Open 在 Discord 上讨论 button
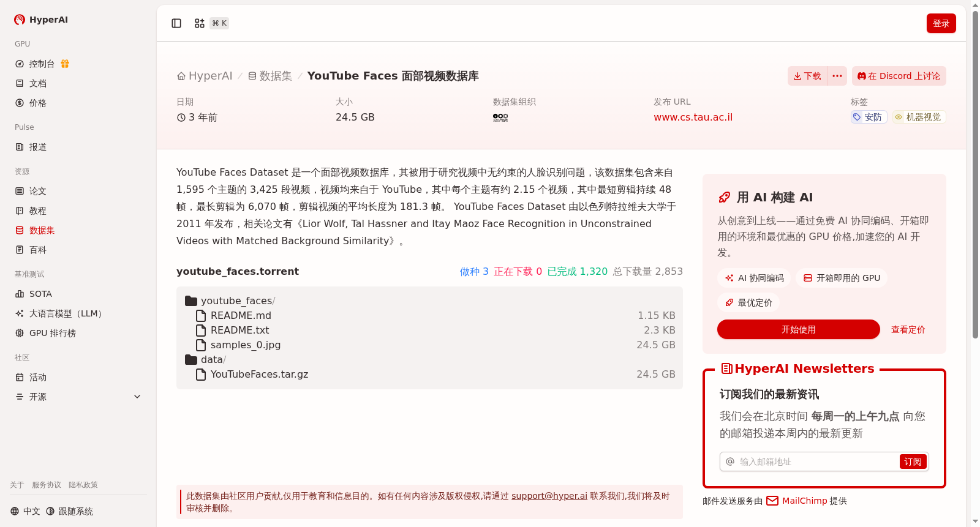Image resolution: width=980 pixels, height=527 pixels. point(899,76)
